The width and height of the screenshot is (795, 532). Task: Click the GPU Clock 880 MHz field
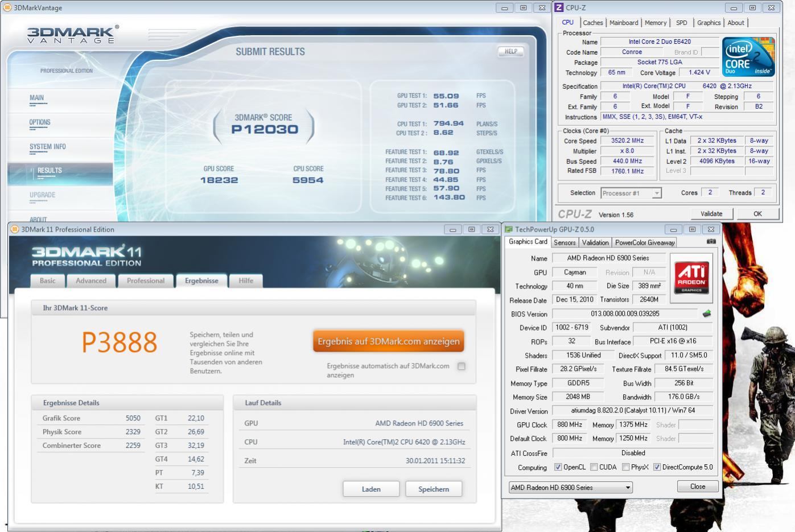(569, 424)
